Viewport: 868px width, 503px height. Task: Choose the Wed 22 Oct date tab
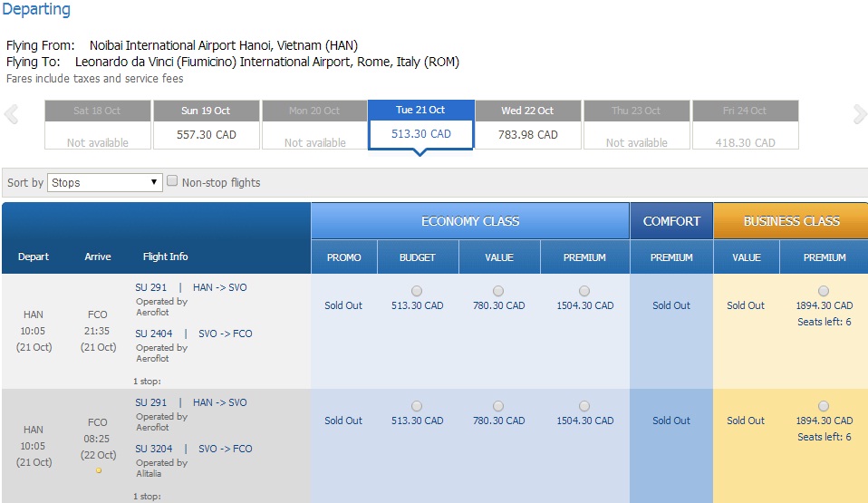[x=528, y=125]
